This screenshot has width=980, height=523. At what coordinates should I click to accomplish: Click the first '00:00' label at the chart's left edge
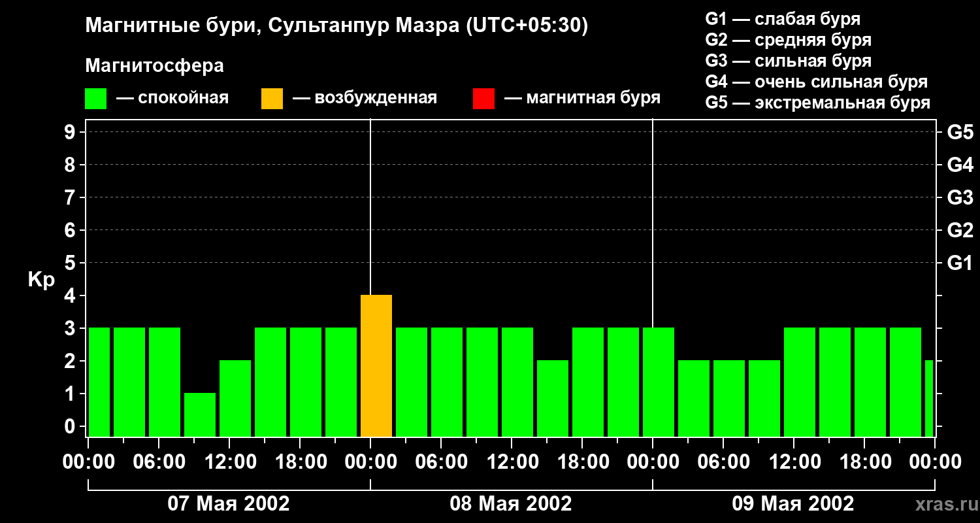click(x=88, y=462)
